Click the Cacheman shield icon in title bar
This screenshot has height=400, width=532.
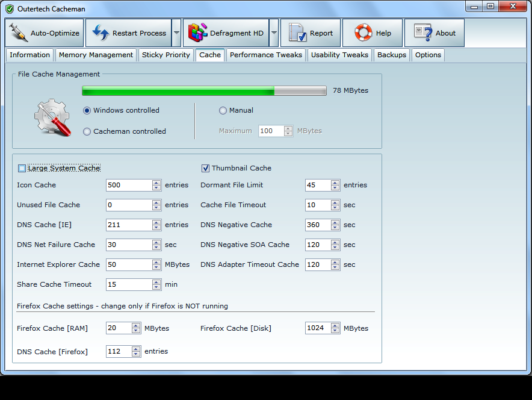pos(10,9)
